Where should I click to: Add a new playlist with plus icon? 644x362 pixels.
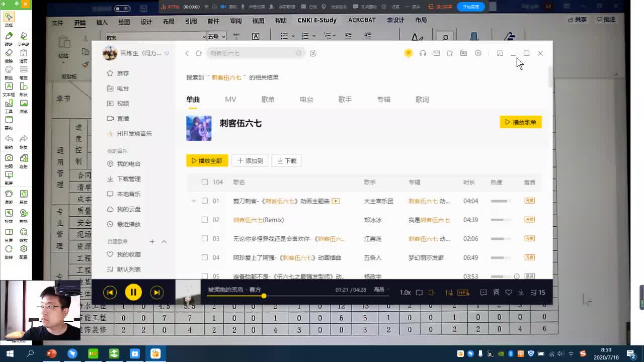tap(152, 242)
